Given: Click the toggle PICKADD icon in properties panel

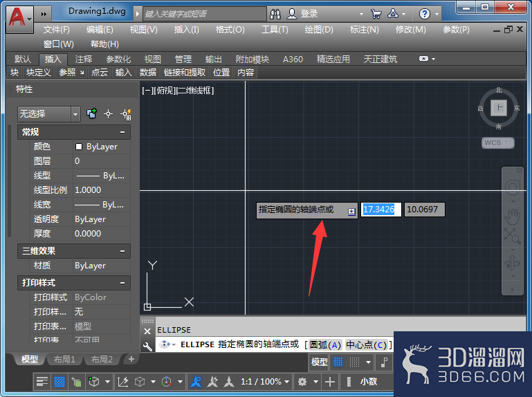Looking at the screenshot, I should (91, 113).
